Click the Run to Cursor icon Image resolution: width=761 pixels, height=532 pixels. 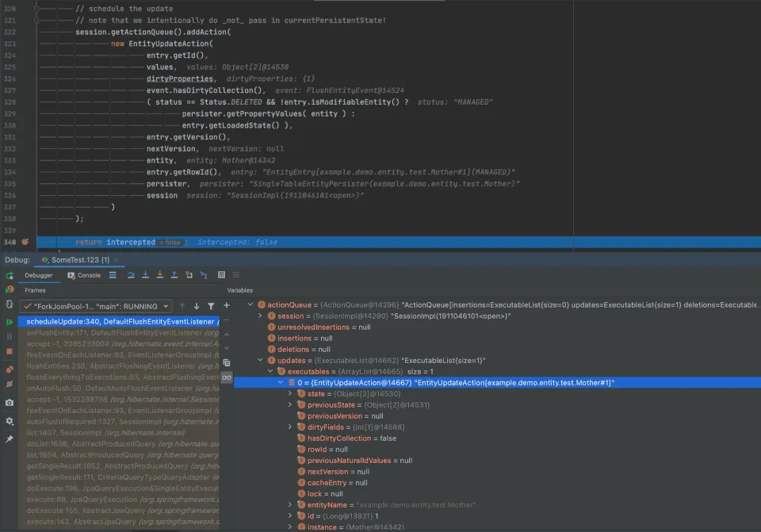(204, 275)
